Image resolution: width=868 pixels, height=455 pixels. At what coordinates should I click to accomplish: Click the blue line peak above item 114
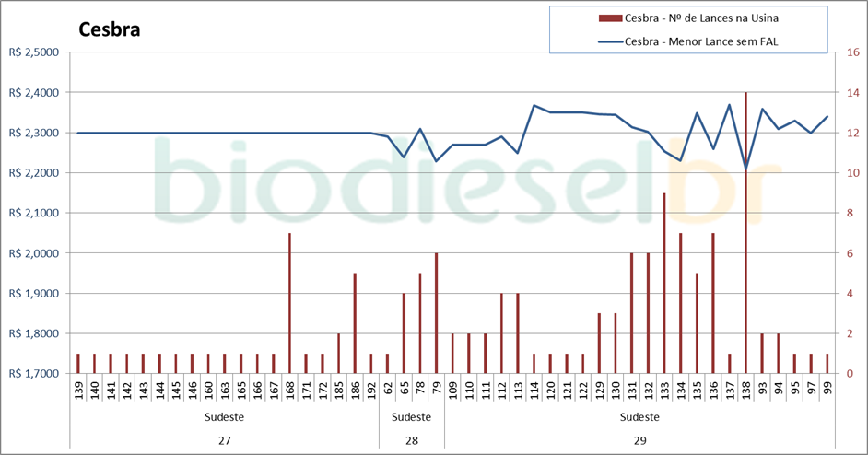pos(534,105)
